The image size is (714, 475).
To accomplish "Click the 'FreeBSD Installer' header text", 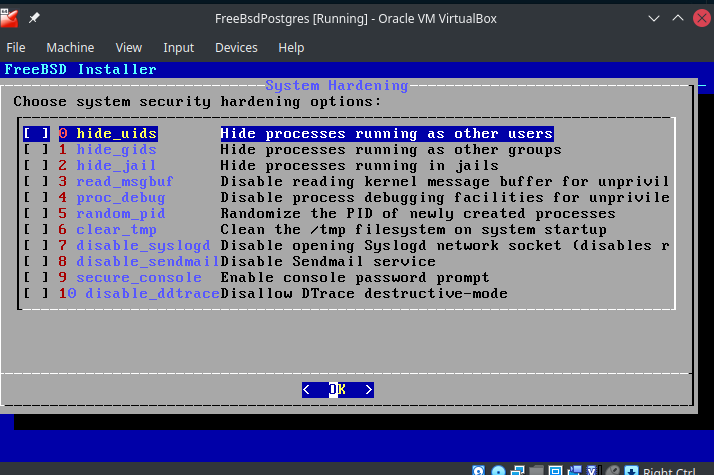I will click(80, 69).
